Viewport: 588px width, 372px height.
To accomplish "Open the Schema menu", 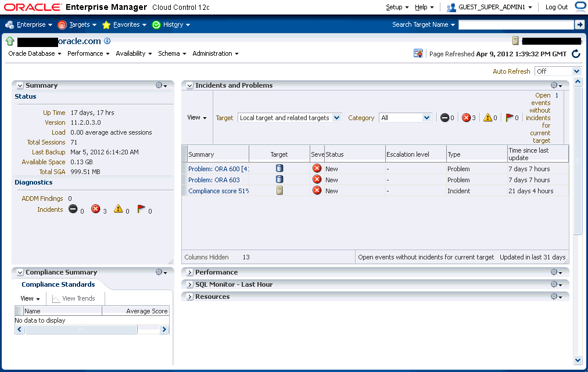I will [x=172, y=53].
